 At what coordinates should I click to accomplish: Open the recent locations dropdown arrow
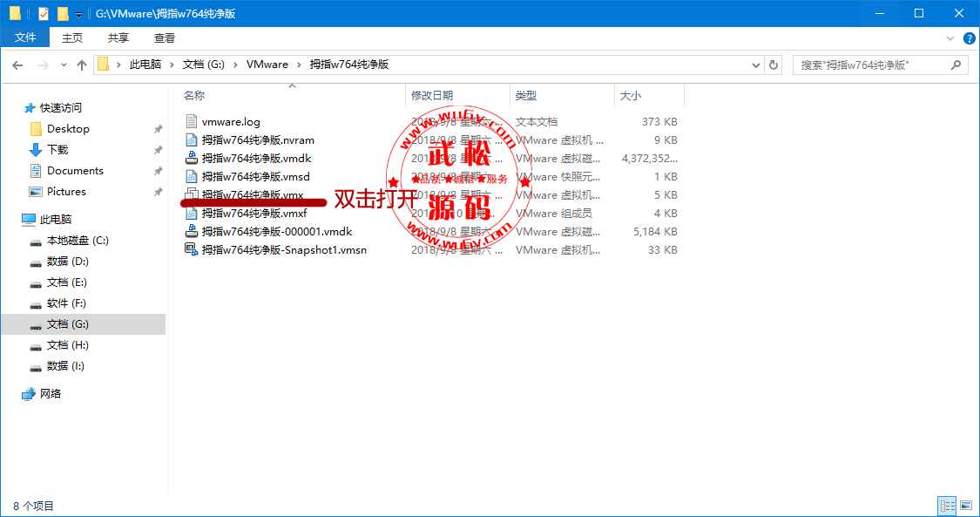click(64, 65)
